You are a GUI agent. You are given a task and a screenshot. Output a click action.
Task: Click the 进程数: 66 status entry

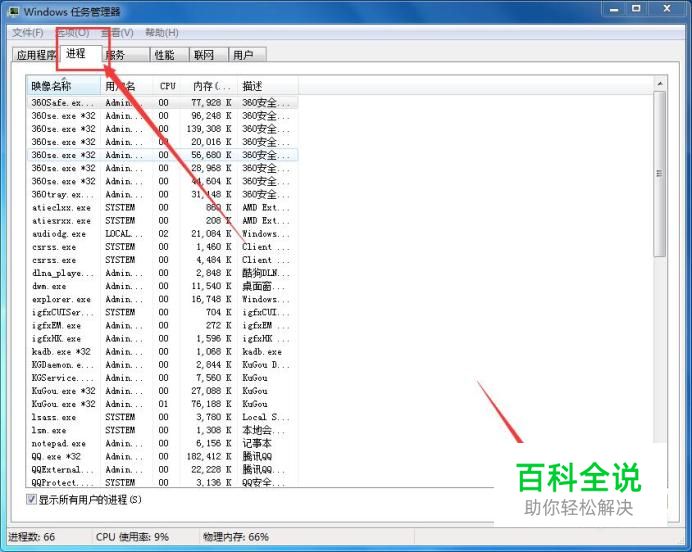[x=32, y=537]
